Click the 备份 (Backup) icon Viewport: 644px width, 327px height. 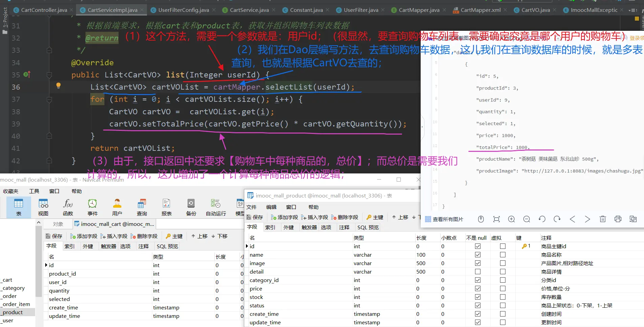click(x=191, y=207)
